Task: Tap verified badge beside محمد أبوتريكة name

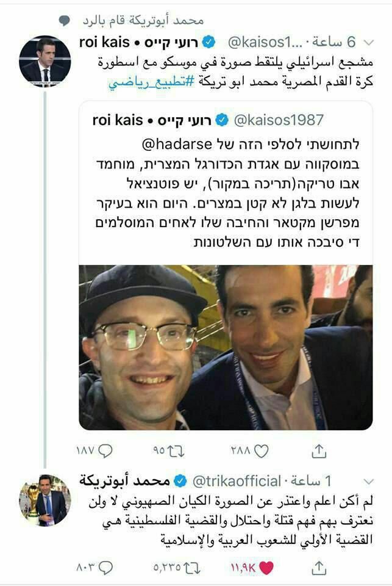Action: point(180,482)
